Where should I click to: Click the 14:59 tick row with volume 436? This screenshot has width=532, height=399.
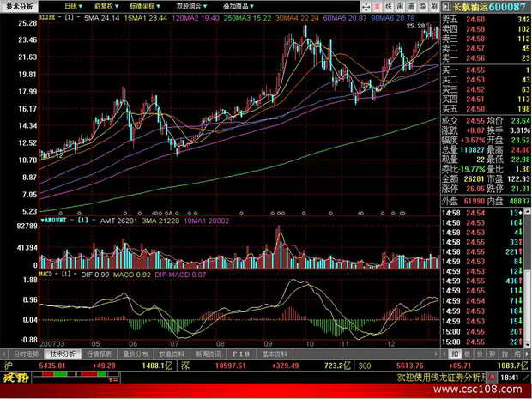pyautogui.click(x=482, y=281)
